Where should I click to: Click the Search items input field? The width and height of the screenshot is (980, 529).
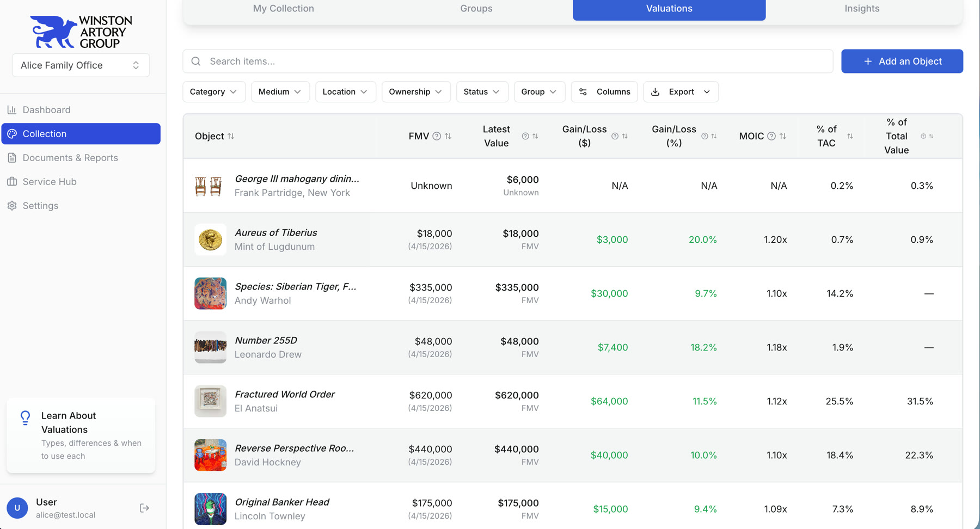pyautogui.click(x=508, y=61)
